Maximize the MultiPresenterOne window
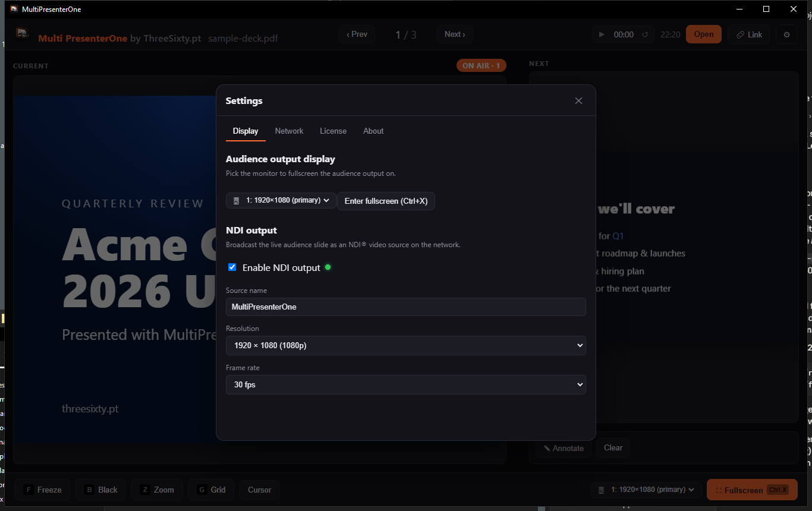The image size is (812, 511). coord(766,9)
